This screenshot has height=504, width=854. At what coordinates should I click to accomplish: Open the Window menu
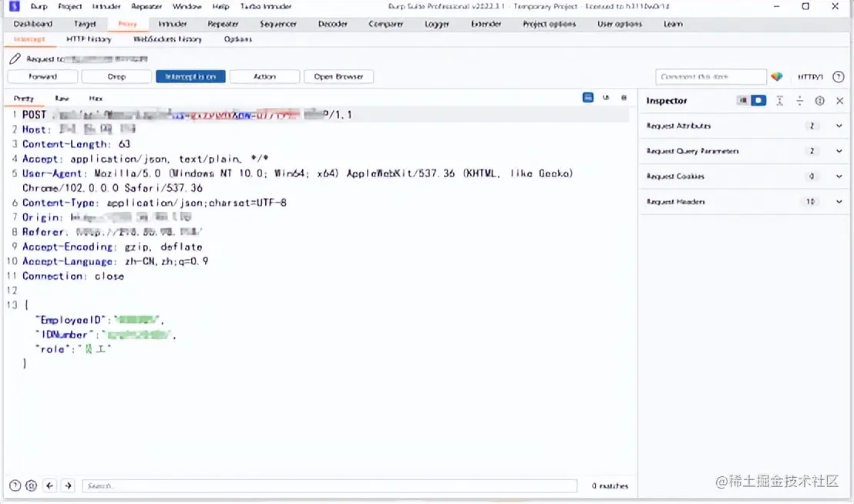[x=187, y=6]
